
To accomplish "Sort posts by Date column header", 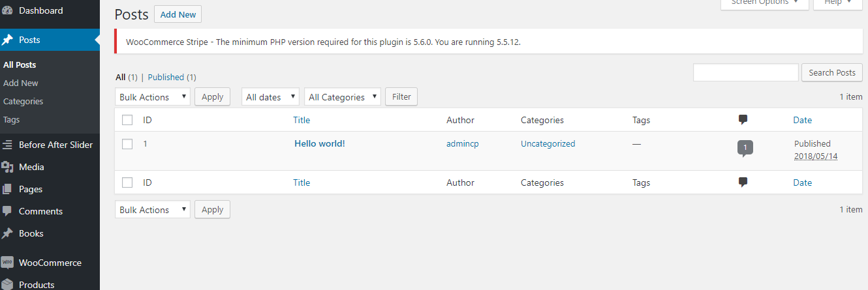I will click(803, 120).
